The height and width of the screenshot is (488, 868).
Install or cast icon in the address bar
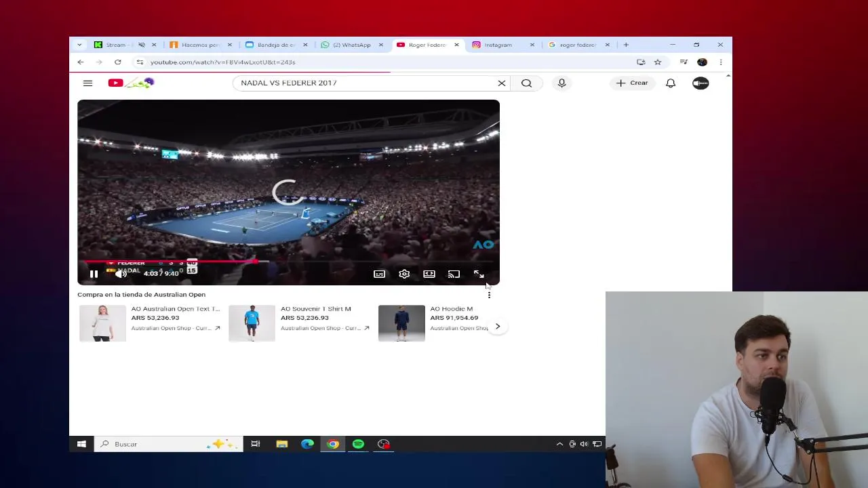tap(641, 62)
